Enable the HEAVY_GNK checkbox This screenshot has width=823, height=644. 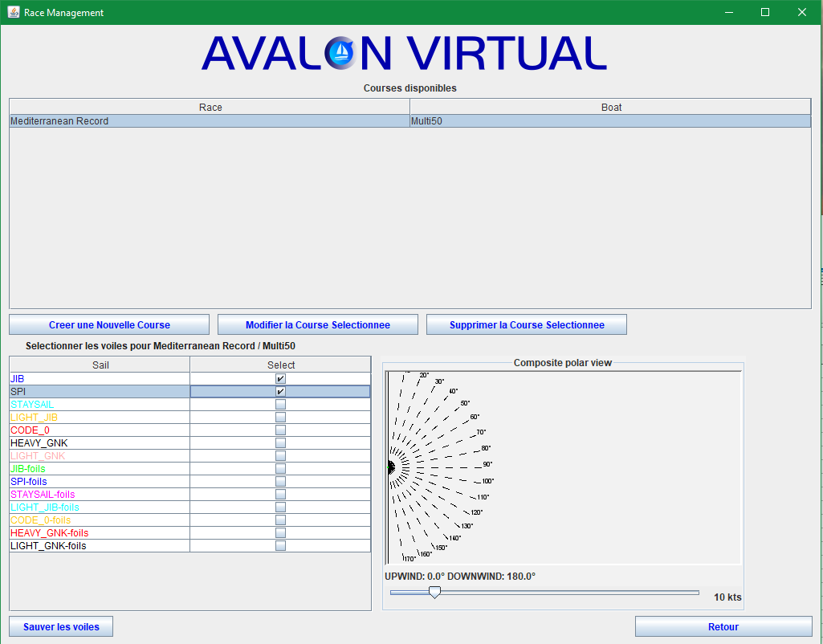tap(280, 443)
